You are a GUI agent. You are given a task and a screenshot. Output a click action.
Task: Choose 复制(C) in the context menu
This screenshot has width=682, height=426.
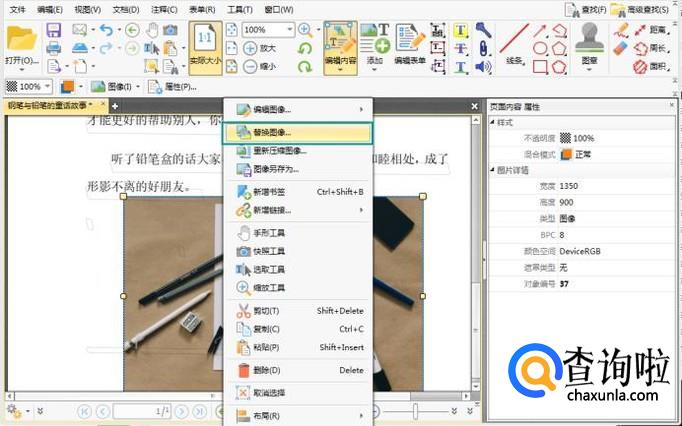point(298,329)
